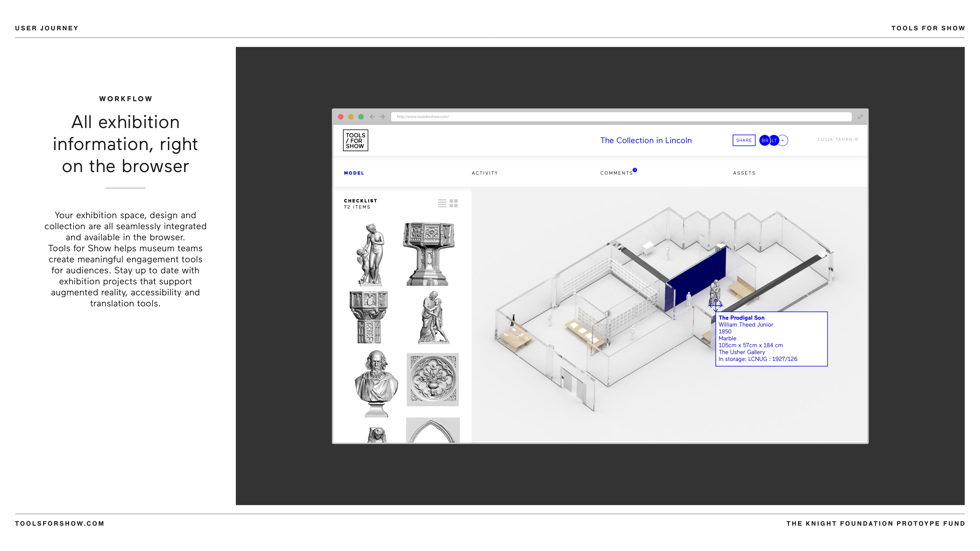Select the gothic column capital thumbnail
Screen dimensions: 980x551
pyautogui.click(x=368, y=318)
